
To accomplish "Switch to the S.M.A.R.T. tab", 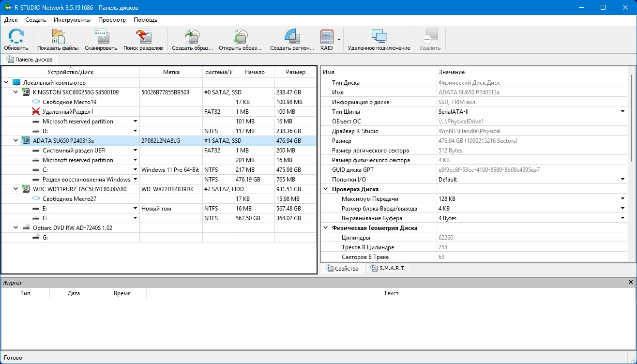I will coord(387,268).
